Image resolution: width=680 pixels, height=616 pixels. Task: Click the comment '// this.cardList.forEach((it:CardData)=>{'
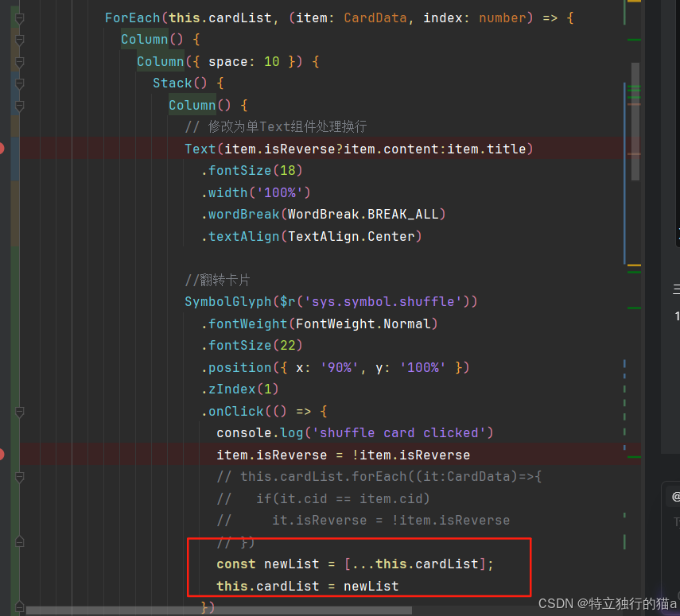point(379,477)
